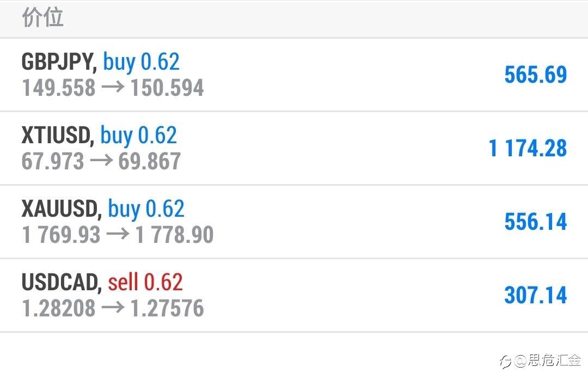Click the @思危汇金 watermark text
The image size is (588, 385).
click(548, 360)
